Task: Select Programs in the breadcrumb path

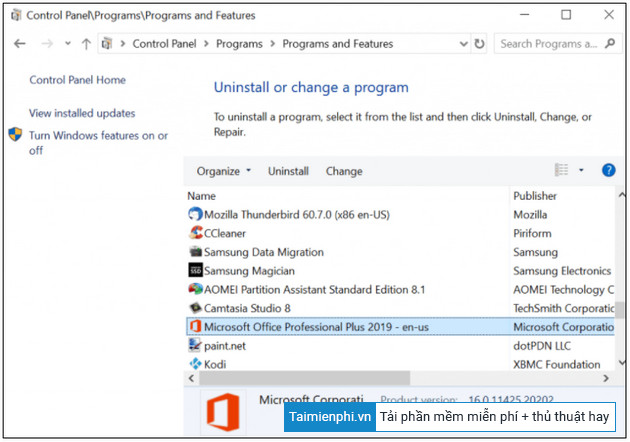Action: click(x=239, y=43)
